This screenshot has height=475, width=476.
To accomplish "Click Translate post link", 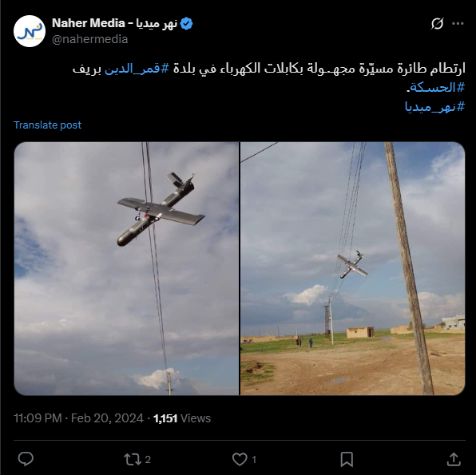I will coord(48,125).
